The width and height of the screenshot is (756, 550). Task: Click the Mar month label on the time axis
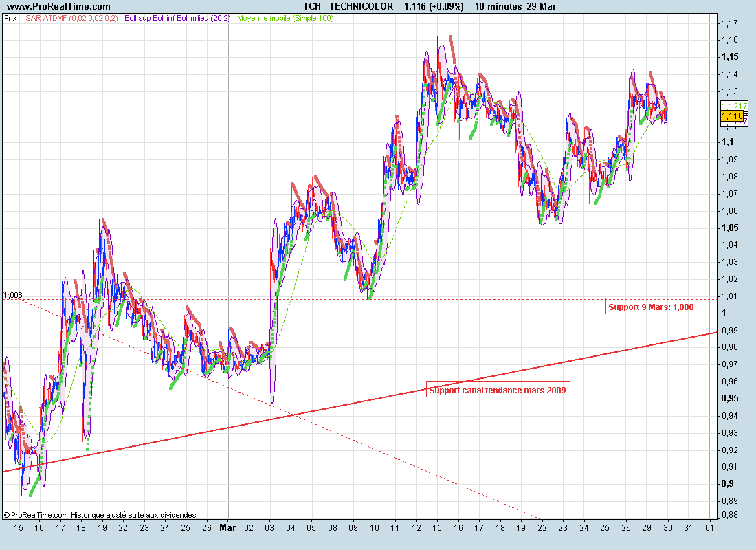point(227,528)
